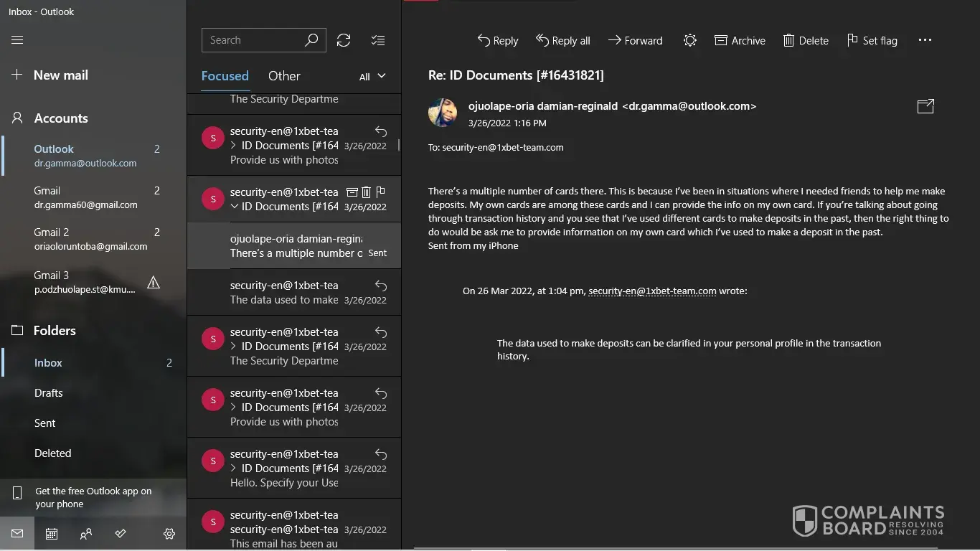Open message in new window icon

(x=925, y=106)
